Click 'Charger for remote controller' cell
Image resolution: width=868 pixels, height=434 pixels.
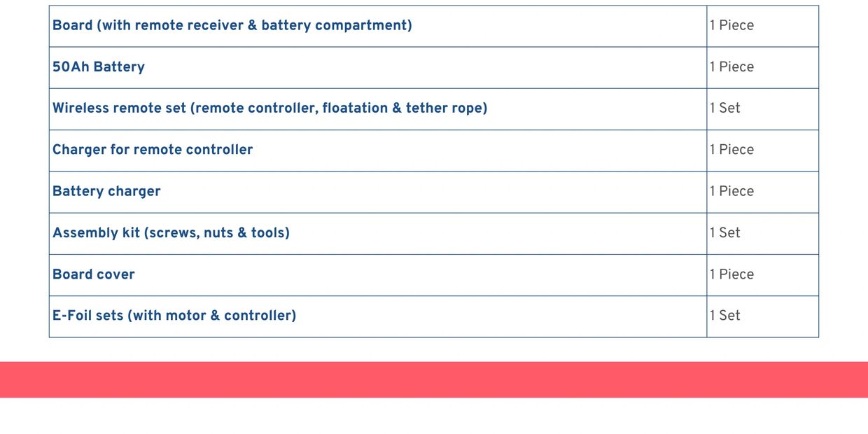[153, 150]
